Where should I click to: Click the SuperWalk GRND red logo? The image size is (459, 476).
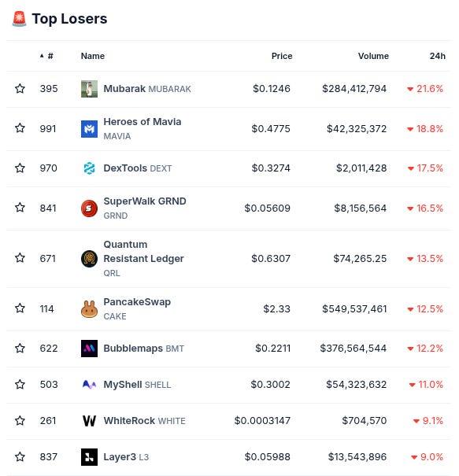pos(89,208)
